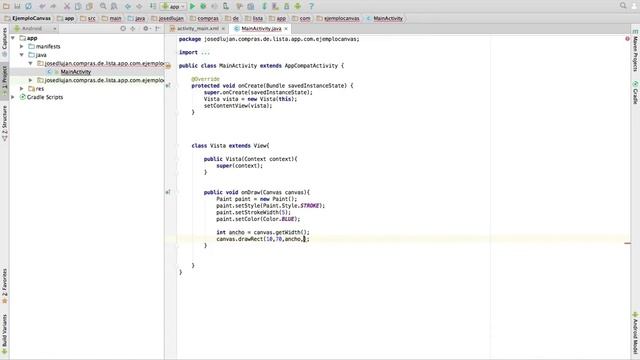Image resolution: width=640 pixels, height=360 pixels.
Task: Click the Search Everywhere magnifier icon
Action: pos(623,6)
